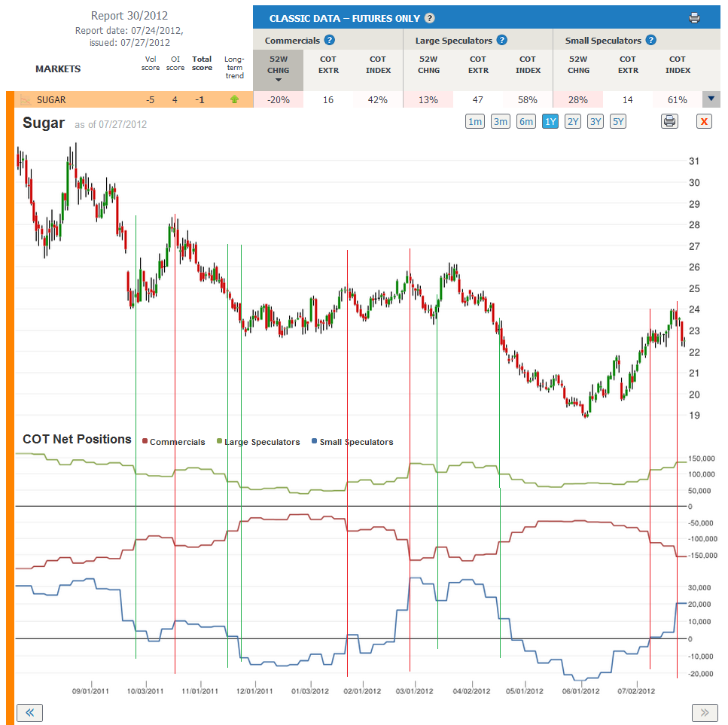Click Commercials COT EXTR value 16
This screenshot has height=725, width=728.
(328, 100)
